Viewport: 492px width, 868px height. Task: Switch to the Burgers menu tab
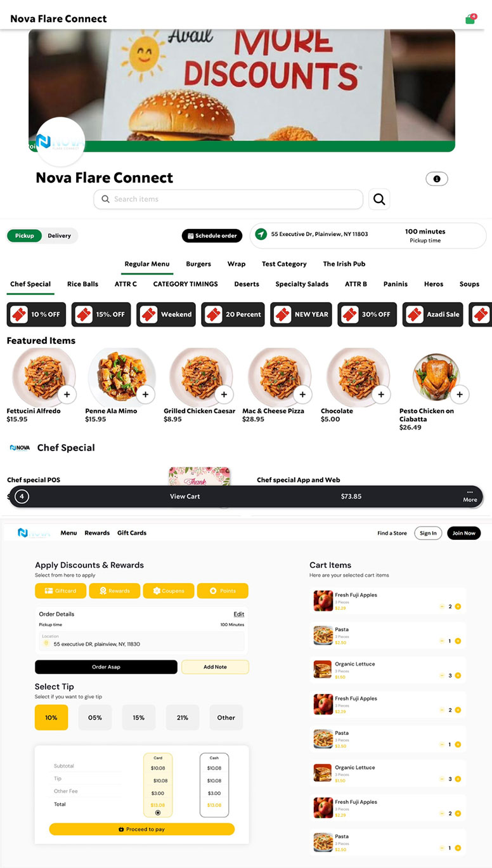198,264
